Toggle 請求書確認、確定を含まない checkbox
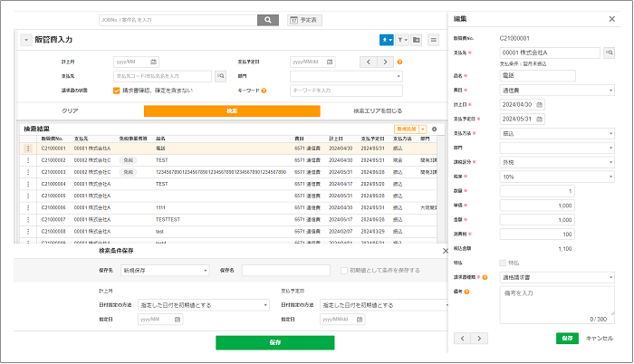This screenshot has width=634, height=364. click(x=117, y=91)
